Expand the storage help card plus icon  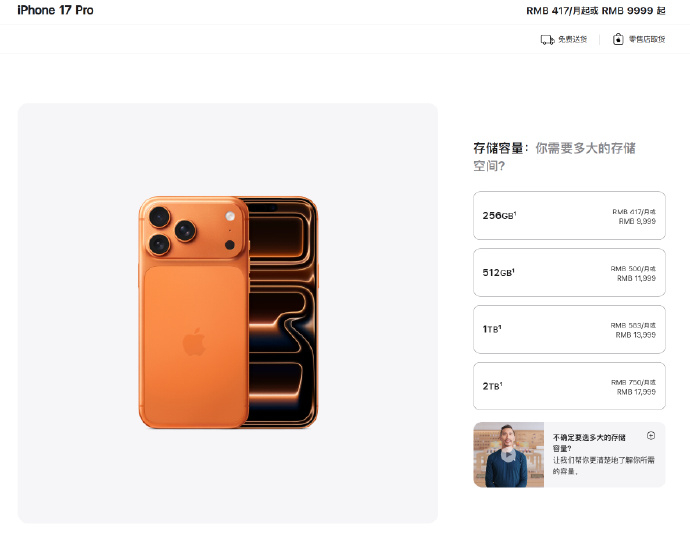coord(651,435)
